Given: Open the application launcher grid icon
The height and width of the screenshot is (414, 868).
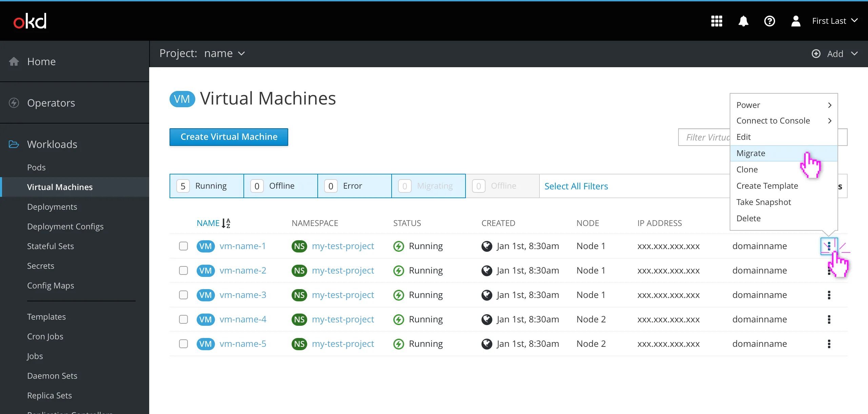Looking at the screenshot, I should point(716,21).
